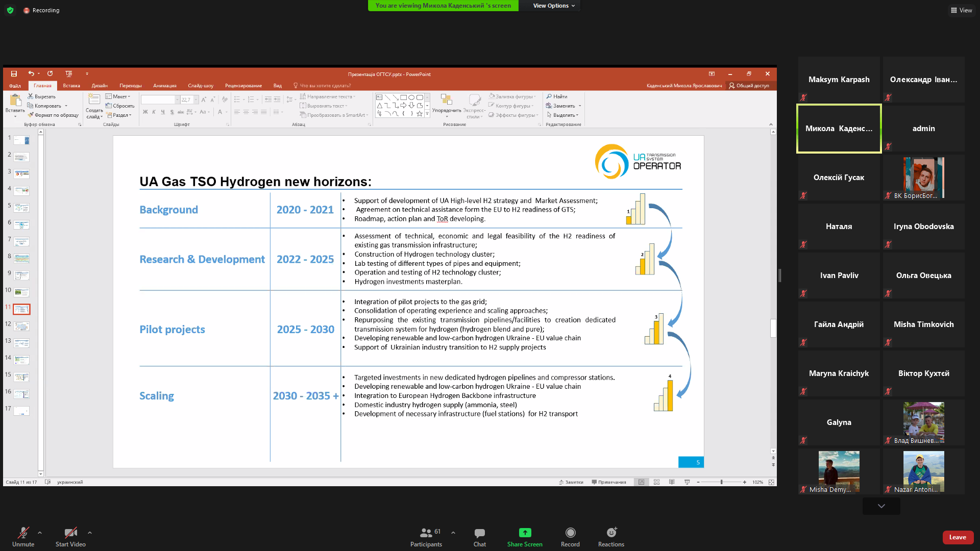Select the Format Painter tool
This screenshot has width=980, height=551.
(x=51, y=115)
